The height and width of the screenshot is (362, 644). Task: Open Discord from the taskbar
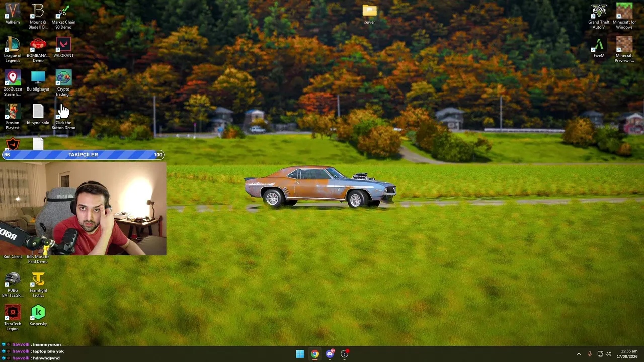pyautogui.click(x=330, y=354)
